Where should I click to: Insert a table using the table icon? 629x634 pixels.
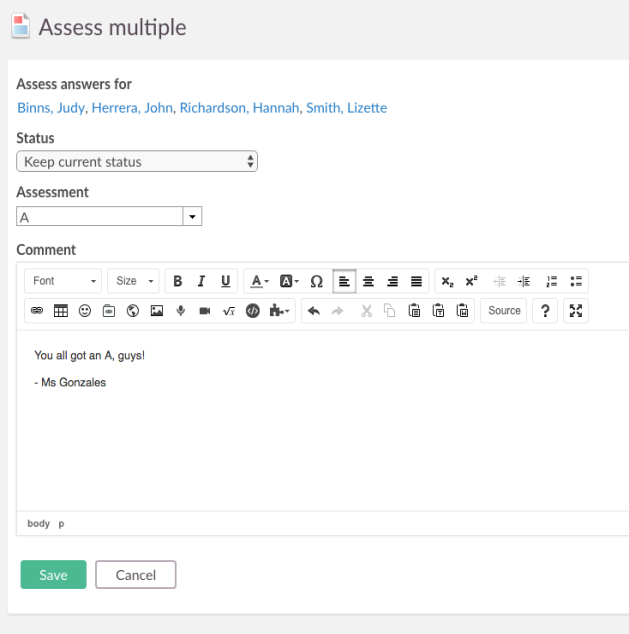(x=61, y=311)
